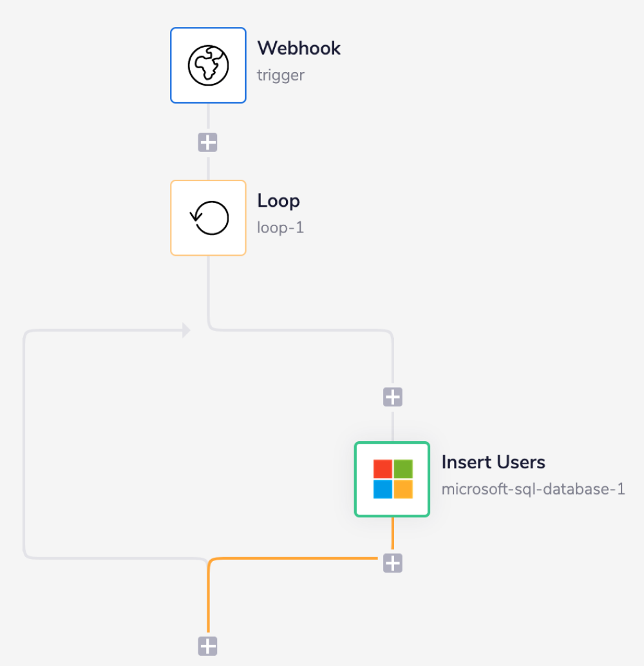
Task: Select the Insert Users connector icon
Action: pyautogui.click(x=392, y=479)
